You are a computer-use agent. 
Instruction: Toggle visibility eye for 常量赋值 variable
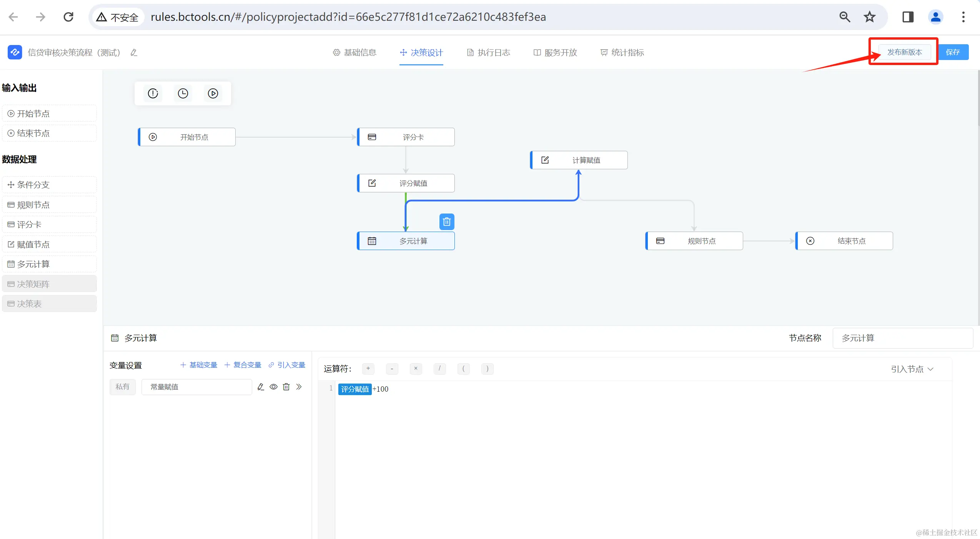[x=273, y=387]
